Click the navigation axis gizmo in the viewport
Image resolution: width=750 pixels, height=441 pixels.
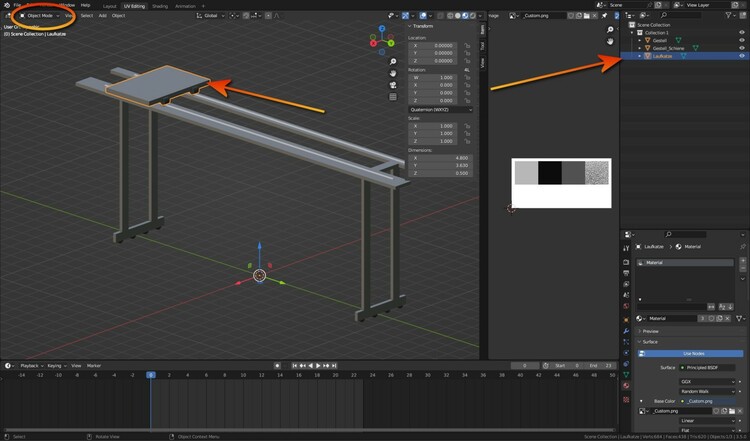(381, 40)
